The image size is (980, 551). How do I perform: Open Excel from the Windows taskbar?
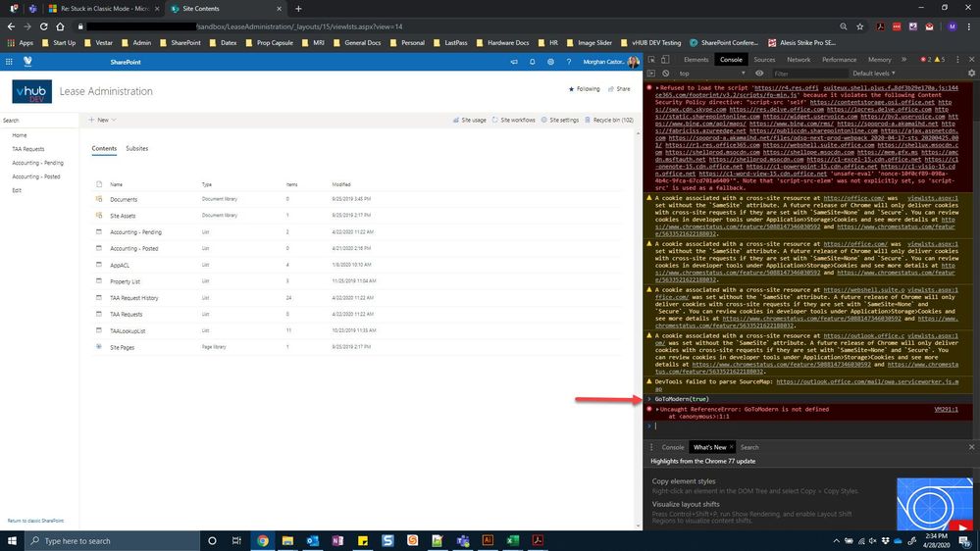pyautogui.click(x=512, y=540)
